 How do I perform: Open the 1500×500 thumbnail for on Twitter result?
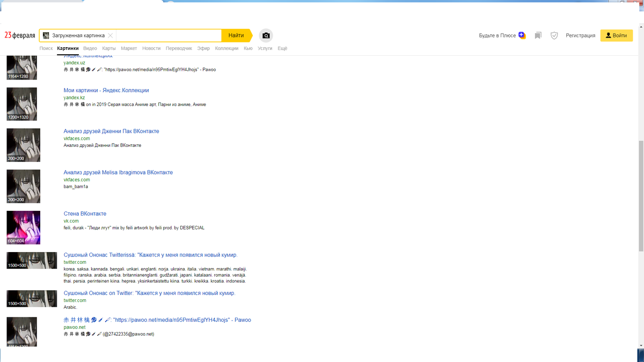32,299
